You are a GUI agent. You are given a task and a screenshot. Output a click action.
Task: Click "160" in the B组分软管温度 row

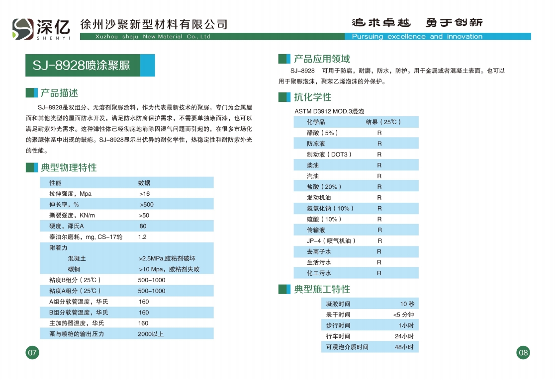[x=144, y=313]
